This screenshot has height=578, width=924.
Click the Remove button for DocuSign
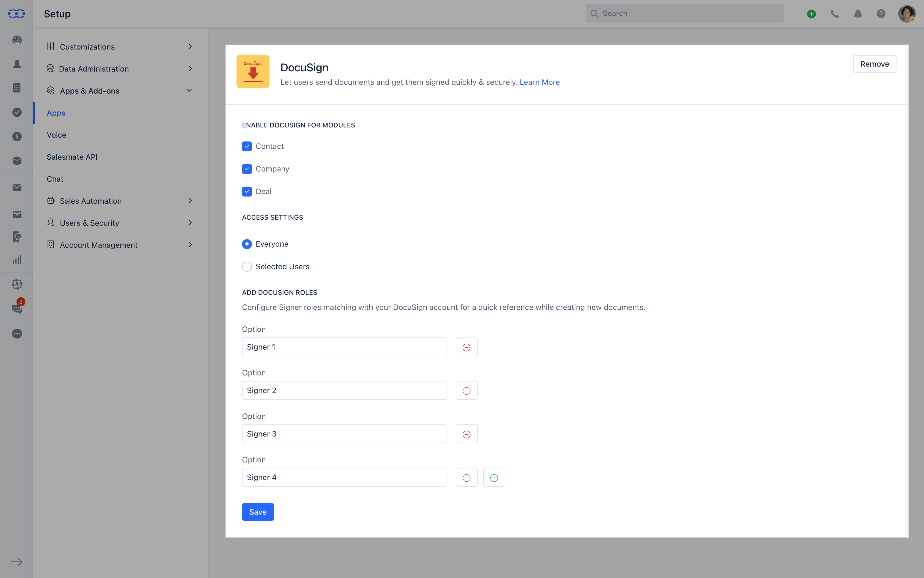click(x=875, y=64)
